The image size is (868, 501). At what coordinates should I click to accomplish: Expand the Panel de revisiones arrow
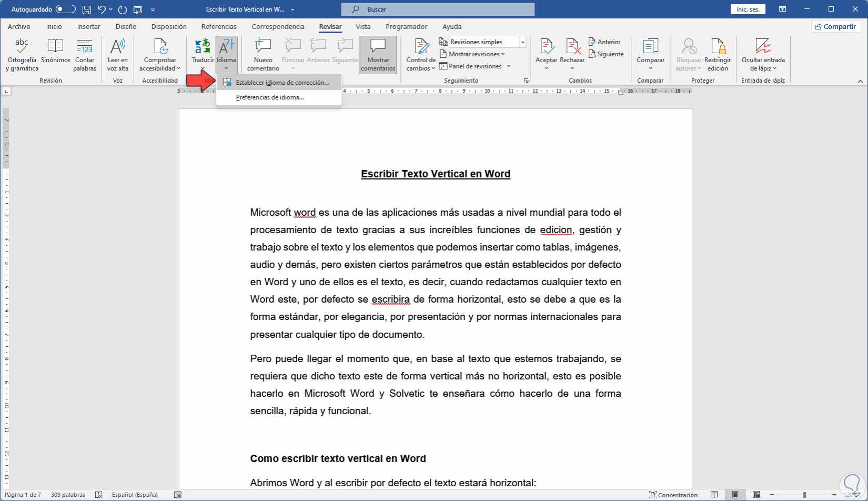click(509, 66)
